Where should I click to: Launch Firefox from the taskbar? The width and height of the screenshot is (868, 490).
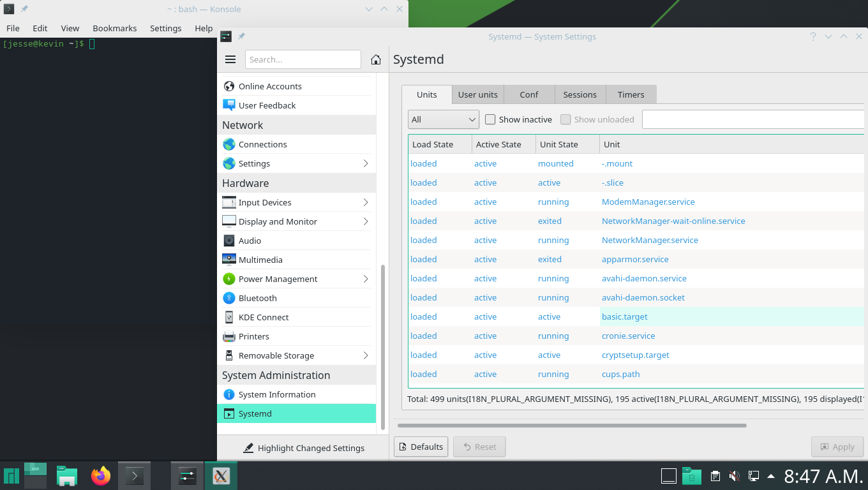[x=101, y=475]
